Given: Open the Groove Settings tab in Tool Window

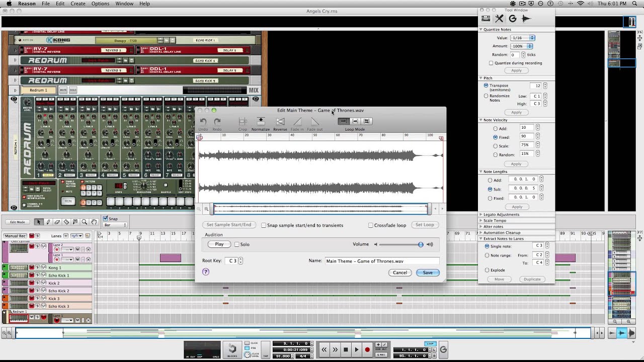Looking at the screenshot, I should point(513,19).
